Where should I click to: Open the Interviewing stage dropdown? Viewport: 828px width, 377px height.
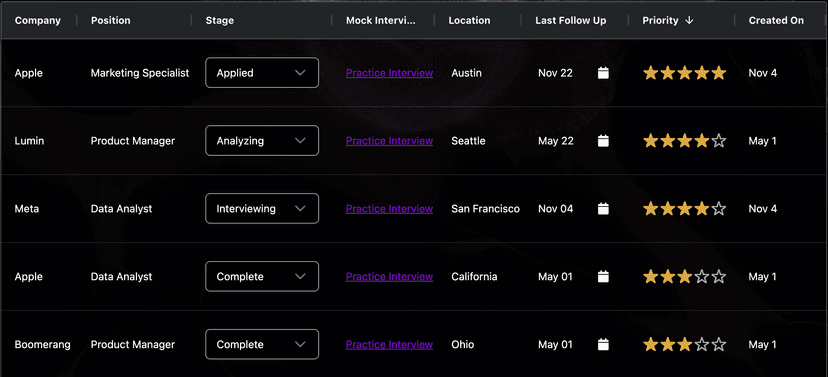[x=262, y=209]
